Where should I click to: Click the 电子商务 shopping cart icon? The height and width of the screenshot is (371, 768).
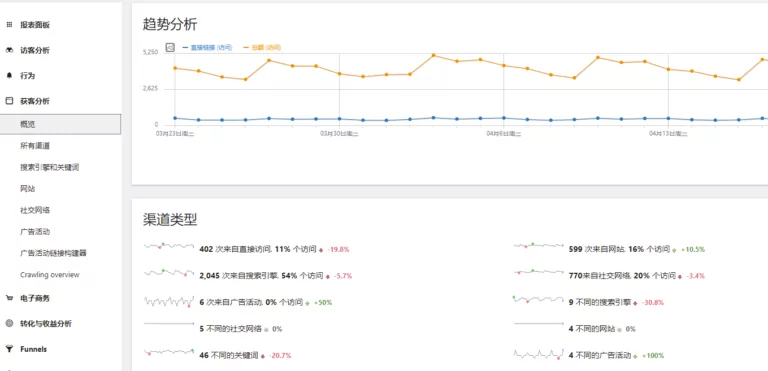pyautogui.click(x=9, y=298)
